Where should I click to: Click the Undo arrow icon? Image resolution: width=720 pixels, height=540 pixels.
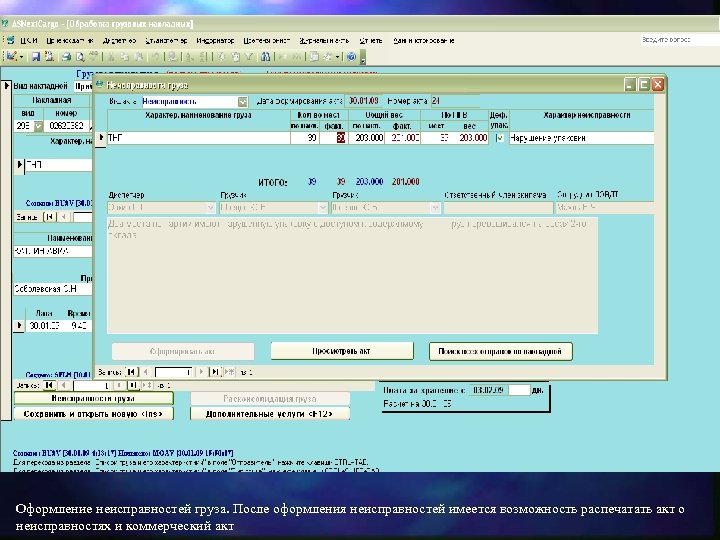(156, 56)
